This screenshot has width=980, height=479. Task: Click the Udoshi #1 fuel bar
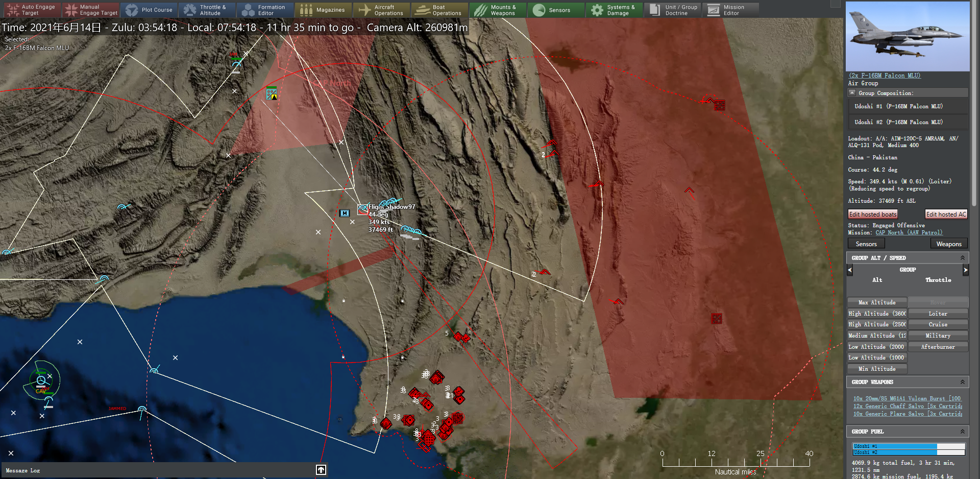pos(909,446)
